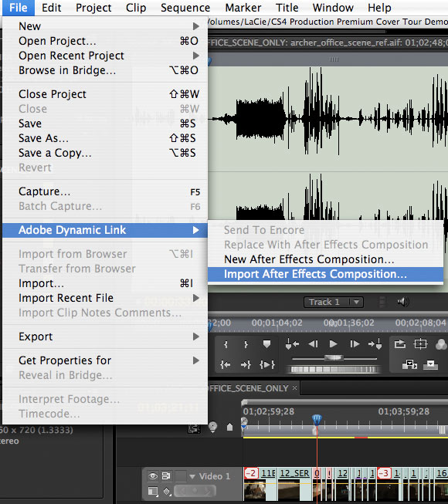
Task: Click the Play In to Out icon
Action: [267, 364]
